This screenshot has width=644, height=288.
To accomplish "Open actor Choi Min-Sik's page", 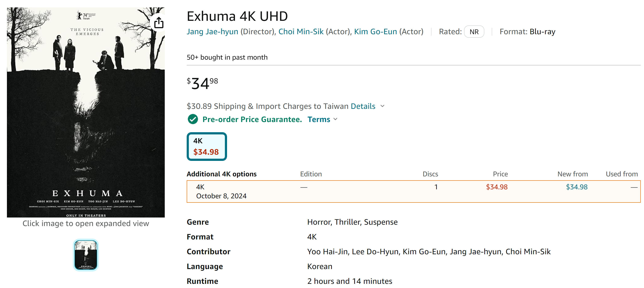I will (301, 32).
